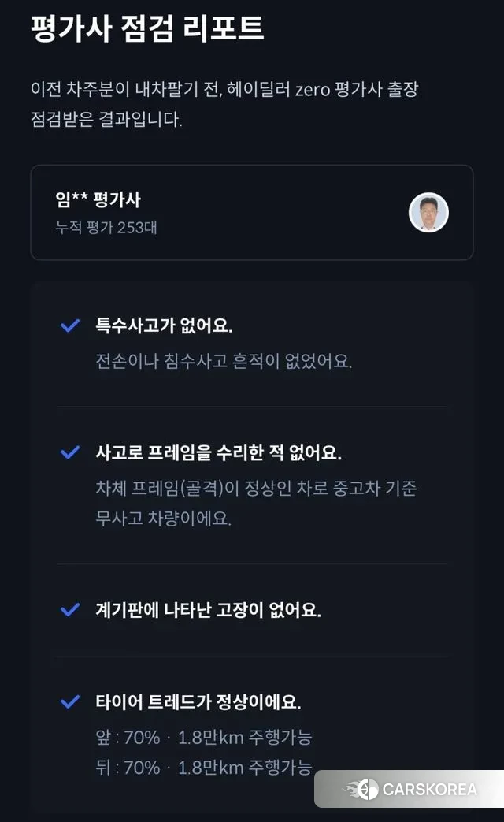Image resolution: width=504 pixels, height=822 pixels.
Task: Click the CARSKOREA logo icon
Action: coord(363,789)
